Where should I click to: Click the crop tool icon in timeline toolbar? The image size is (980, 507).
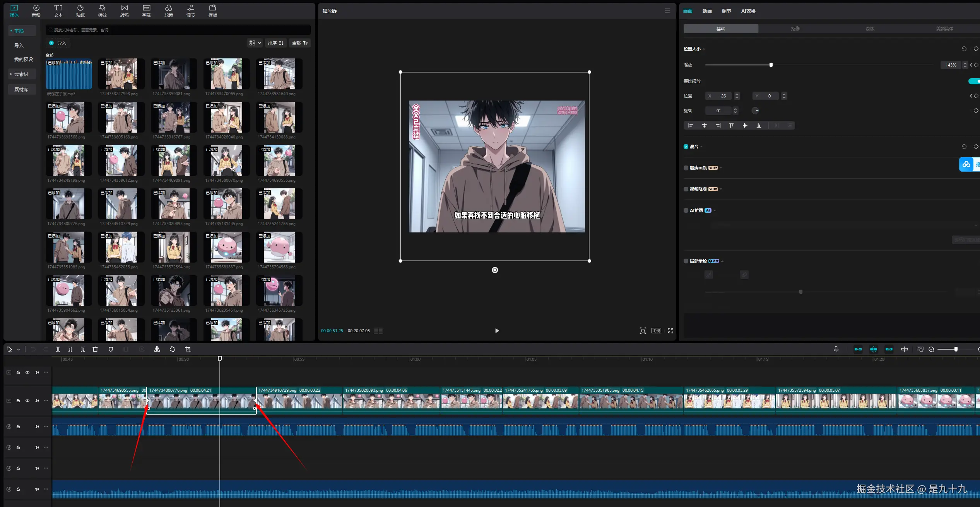click(x=188, y=349)
